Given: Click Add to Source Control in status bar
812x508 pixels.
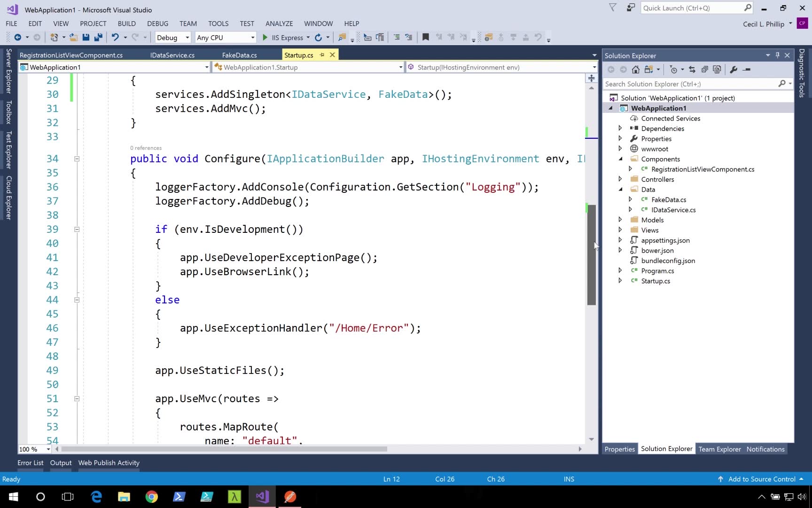Looking at the screenshot, I should coord(761,479).
